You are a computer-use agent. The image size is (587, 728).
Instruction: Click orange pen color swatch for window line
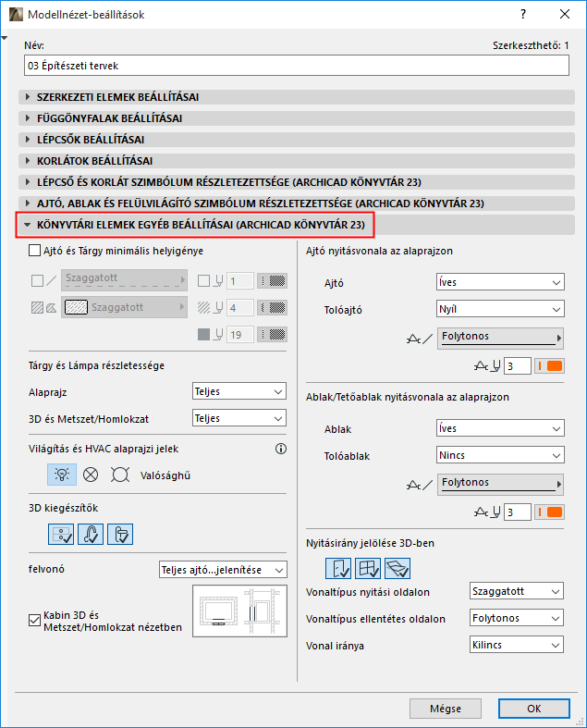tap(549, 512)
